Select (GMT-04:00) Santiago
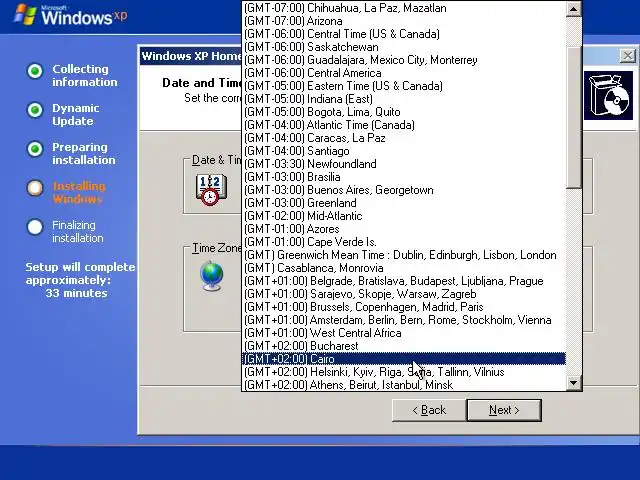640x480 pixels. click(404, 151)
